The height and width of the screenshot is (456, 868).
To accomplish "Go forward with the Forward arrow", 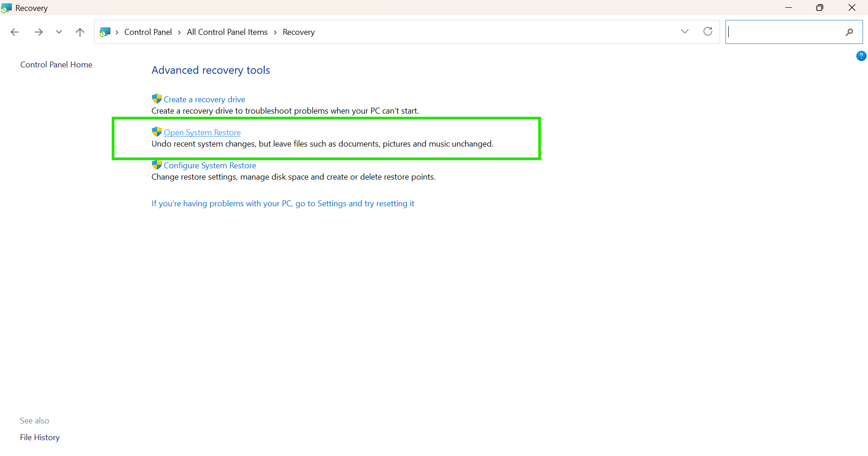I will click(38, 32).
